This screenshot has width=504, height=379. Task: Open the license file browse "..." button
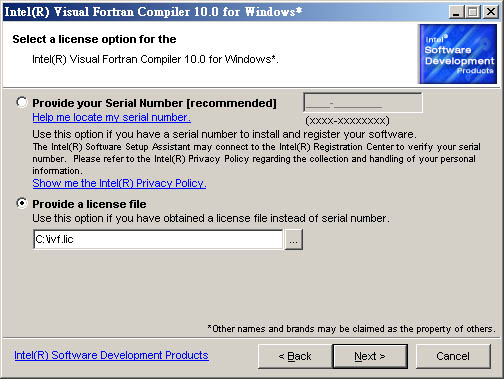tap(293, 239)
